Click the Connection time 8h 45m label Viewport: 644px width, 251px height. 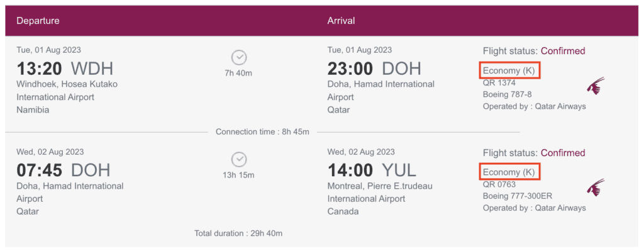coord(262,132)
